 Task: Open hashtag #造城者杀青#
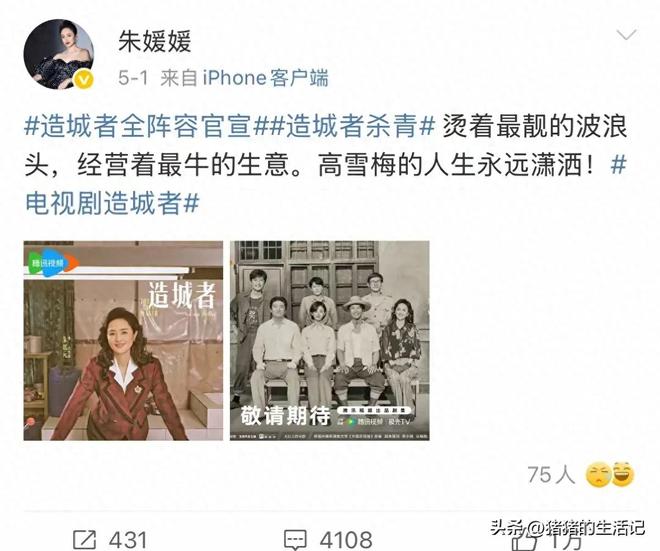coord(350,126)
